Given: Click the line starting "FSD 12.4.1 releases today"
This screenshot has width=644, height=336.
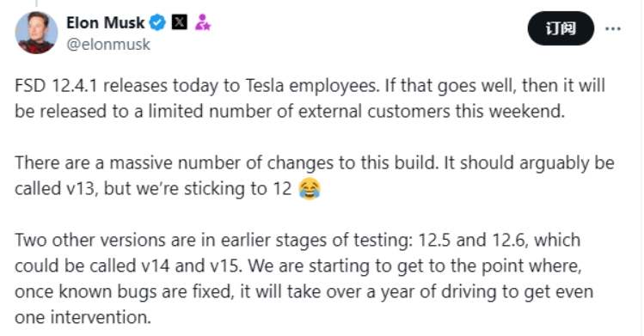Looking at the screenshot, I should pyautogui.click(x=310, y=86).
